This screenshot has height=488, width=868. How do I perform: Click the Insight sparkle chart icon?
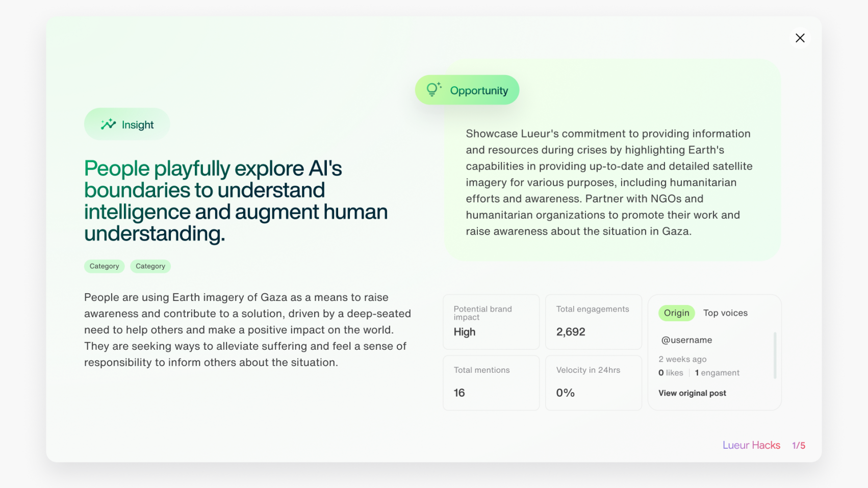(108, 124)
